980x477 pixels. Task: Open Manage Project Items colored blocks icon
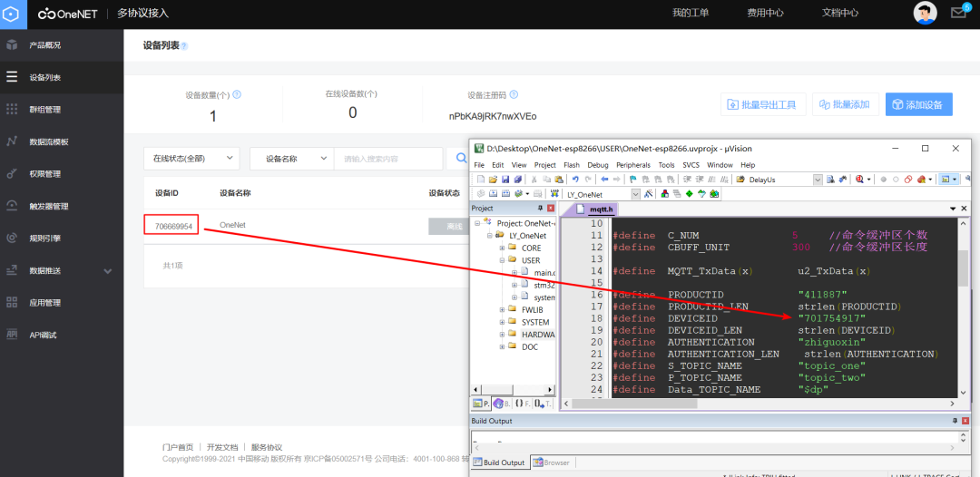[664, 194]
